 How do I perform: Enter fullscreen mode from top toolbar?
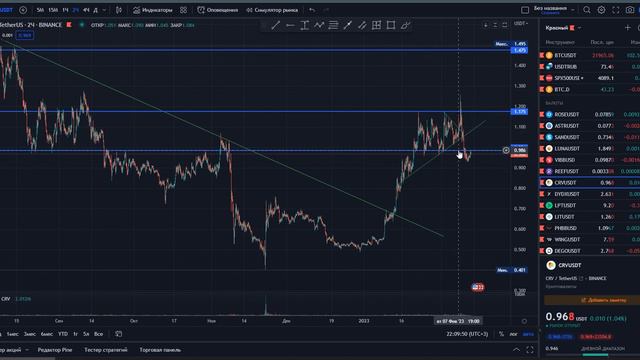[x=616, y=10]
